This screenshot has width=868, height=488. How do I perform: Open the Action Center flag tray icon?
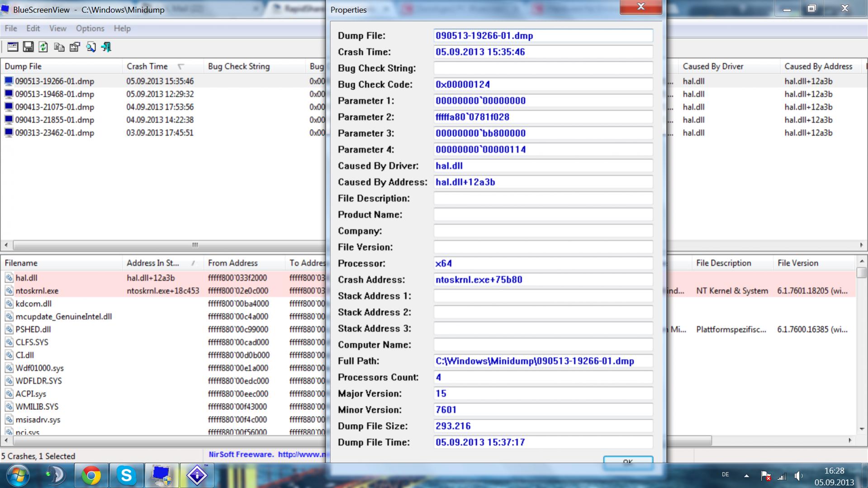(765, 475)
